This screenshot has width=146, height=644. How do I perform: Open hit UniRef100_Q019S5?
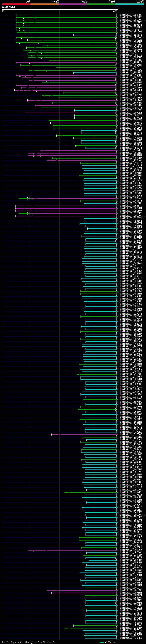[x=131, y=590]
